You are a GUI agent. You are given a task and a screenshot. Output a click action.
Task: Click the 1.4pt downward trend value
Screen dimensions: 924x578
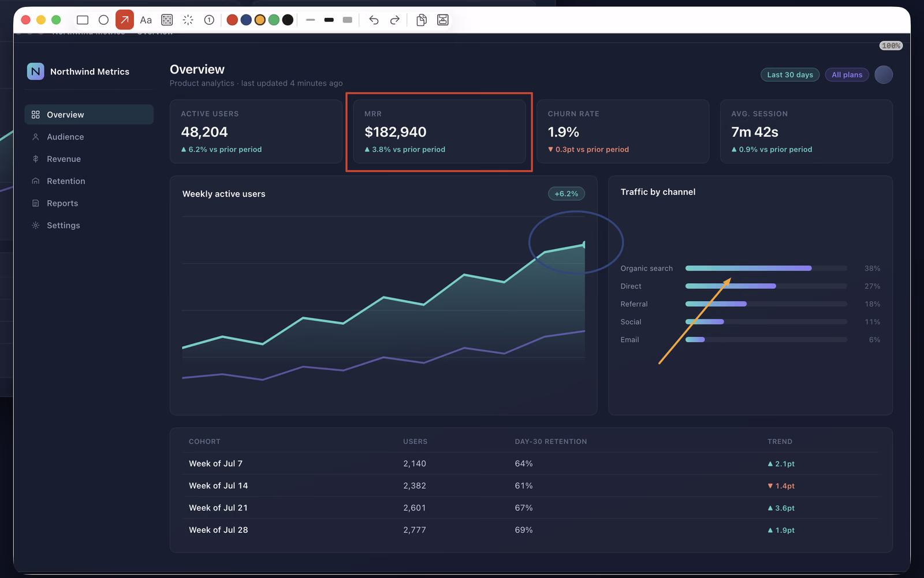pyautogui.click(x=781, y=486)
